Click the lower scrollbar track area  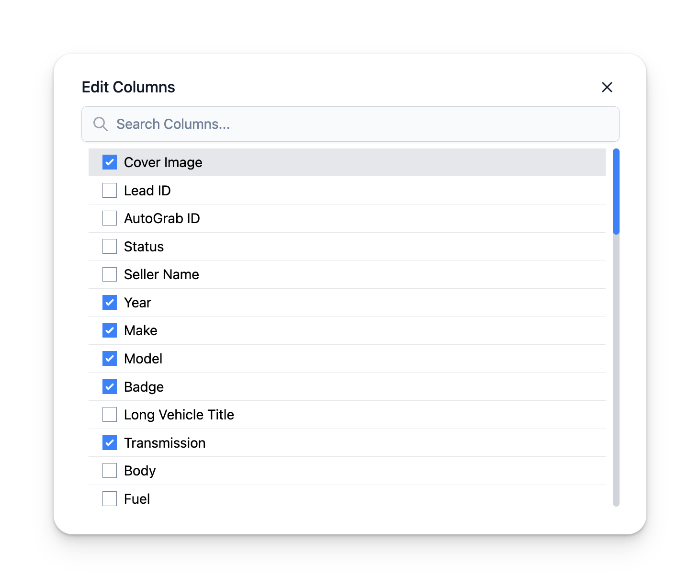coord(616,383)
